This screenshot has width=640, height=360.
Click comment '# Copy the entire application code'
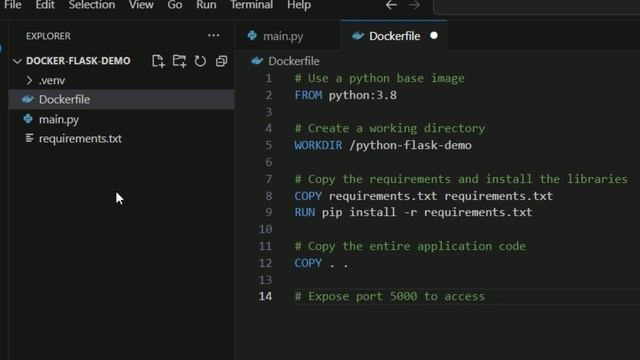pos(410,246)
